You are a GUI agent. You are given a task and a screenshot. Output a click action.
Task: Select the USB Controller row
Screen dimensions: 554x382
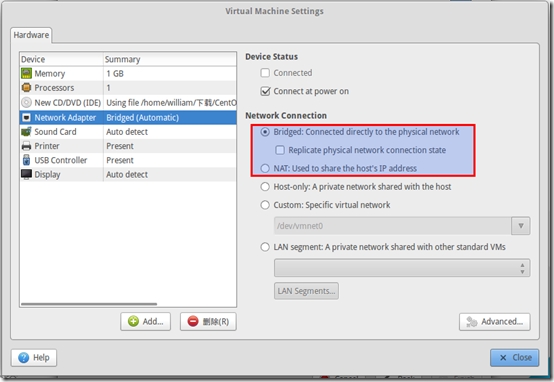(128, 160)
